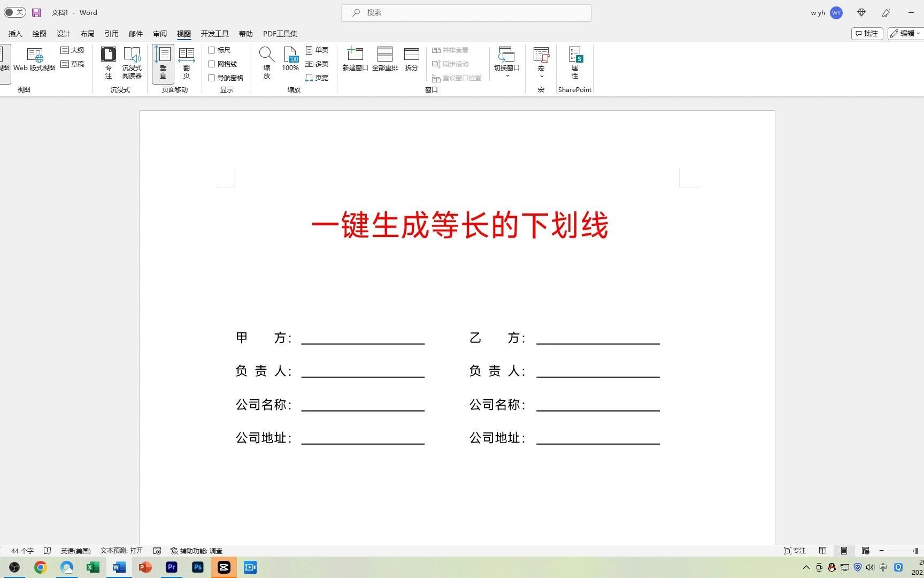
Task: Click the zoom out minus button
Action: (881, 551)
